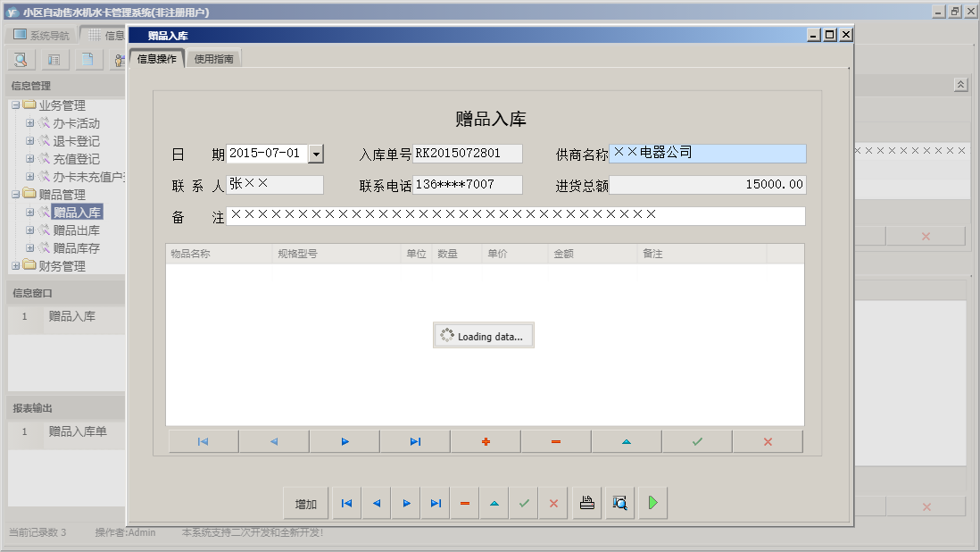Click the green run arrow icon
Viewport: 980px width, 552px height.
click(652, 503)
